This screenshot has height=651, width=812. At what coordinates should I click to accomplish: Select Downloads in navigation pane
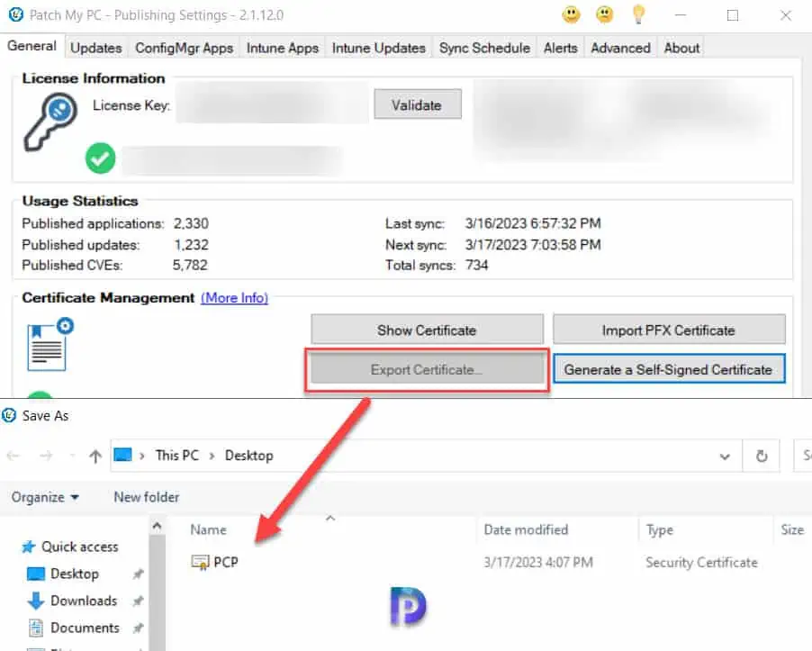pyautogui.click(x=84, y=601)
